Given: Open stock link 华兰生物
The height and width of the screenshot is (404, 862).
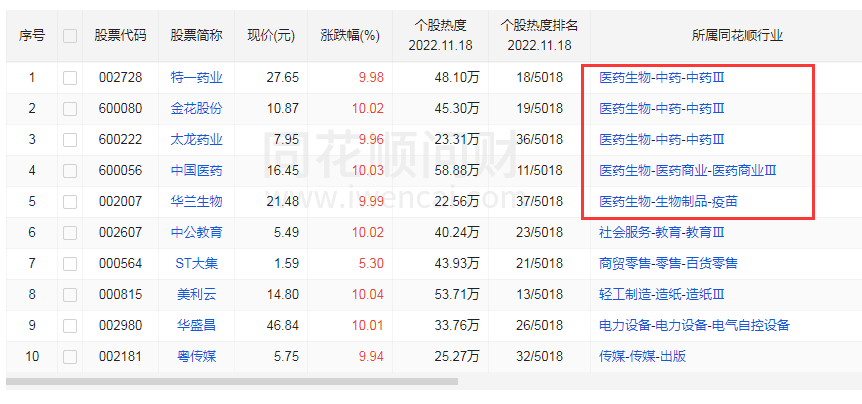Looking at the screenshot, I should point(196,201).
